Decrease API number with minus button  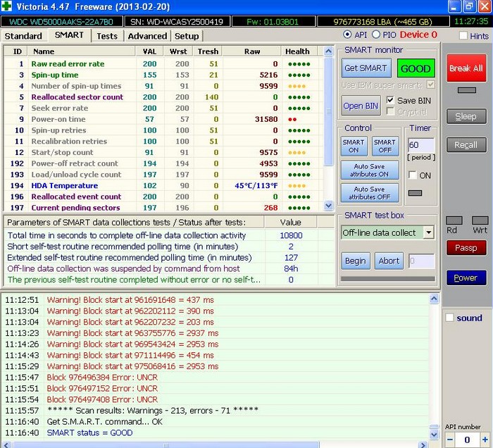tap(448, 440)
